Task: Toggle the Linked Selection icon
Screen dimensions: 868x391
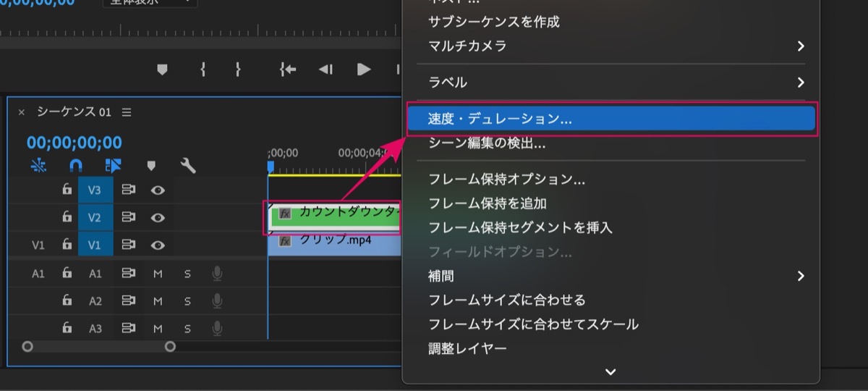Action: point(114,166)
